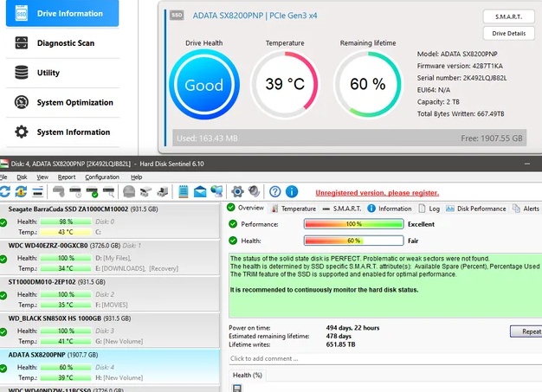
Task: Click the disk panel toolbar icon
Action: 38,192
